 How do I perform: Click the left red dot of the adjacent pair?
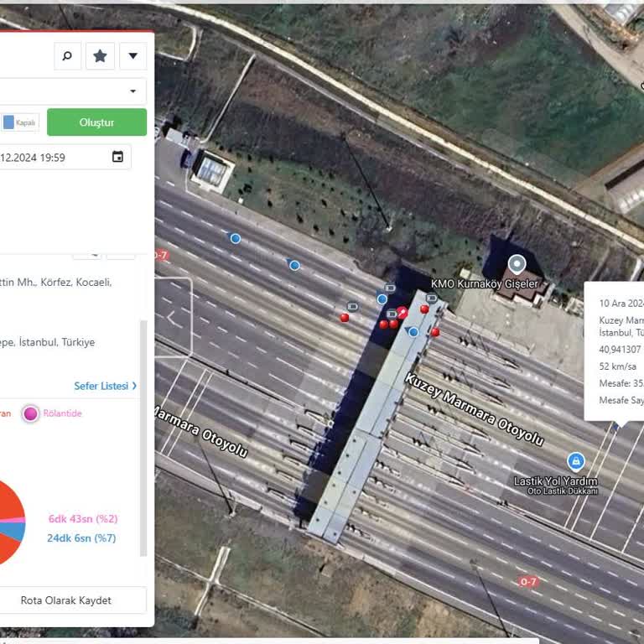point(383,325)
